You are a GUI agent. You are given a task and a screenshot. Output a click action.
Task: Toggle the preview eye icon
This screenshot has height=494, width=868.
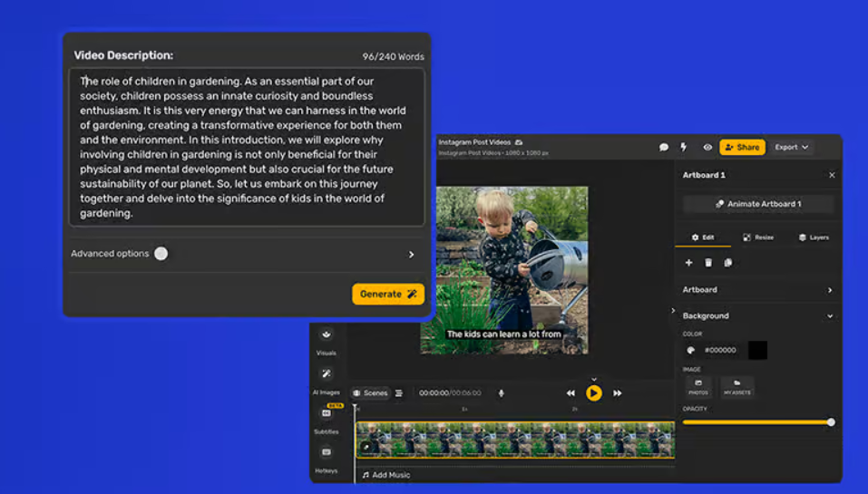(707, 148)
